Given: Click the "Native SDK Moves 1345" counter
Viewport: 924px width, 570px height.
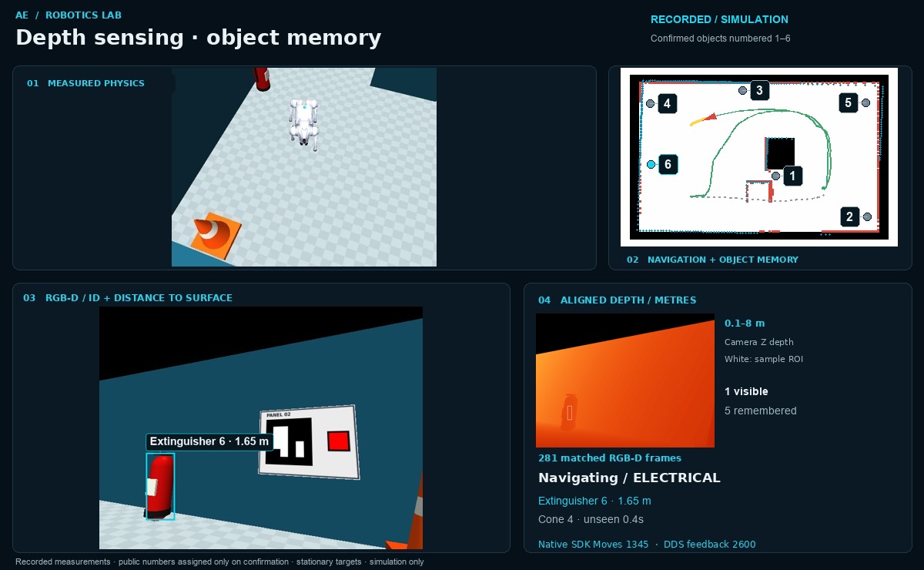Looking at the screenshot, I should click(x=594, y=545).
